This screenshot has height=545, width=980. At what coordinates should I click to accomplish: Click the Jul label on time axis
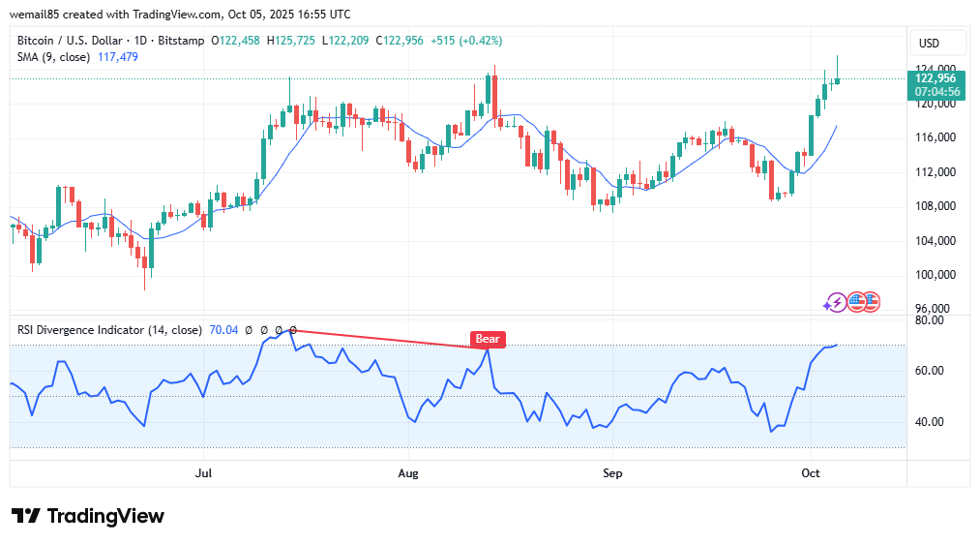point(203,473)
